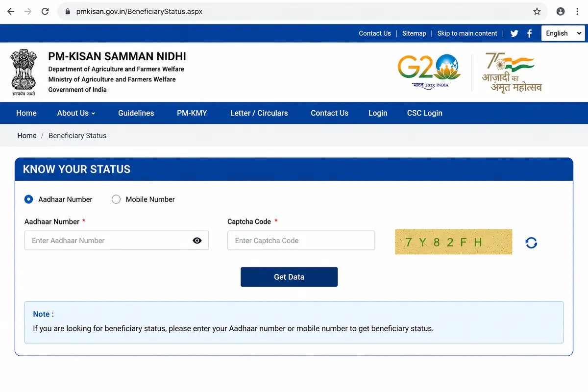Click the Get Data button
Image resolution: width=588 pixels, height=392 pixels.
[289, 277]
